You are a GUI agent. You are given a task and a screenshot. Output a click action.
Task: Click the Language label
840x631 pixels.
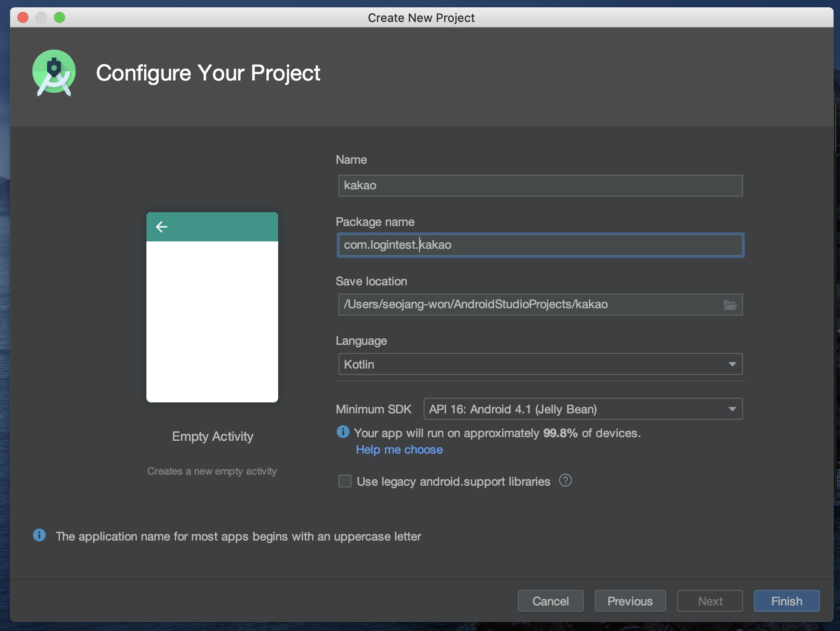[361, 341]
